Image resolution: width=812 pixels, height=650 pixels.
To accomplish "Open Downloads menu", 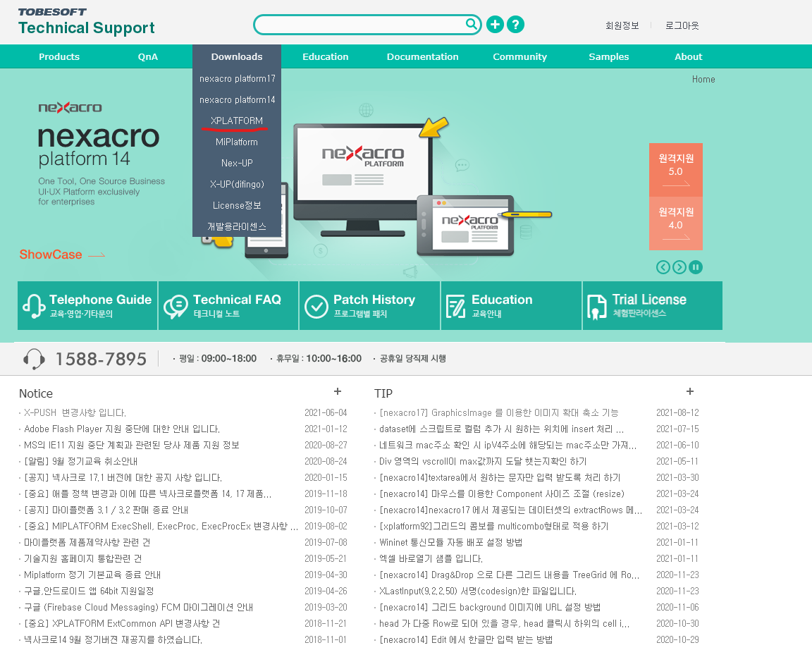I will pyautogui.click(x=237, y=56).
